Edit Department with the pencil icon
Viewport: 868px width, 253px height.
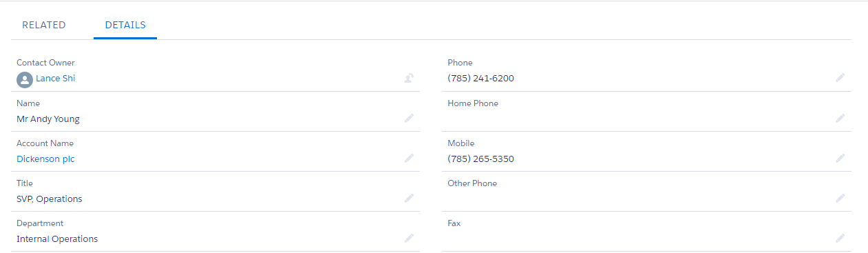[409, 239]
